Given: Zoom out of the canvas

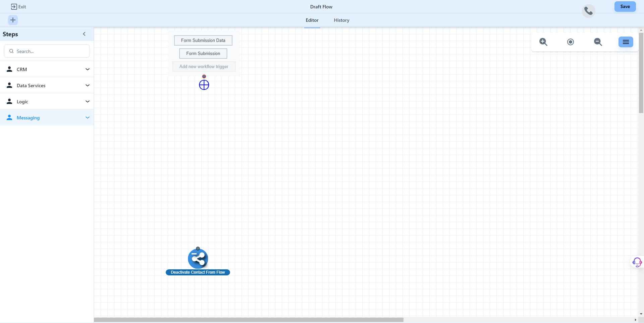Looking at the screenshot, I should coord(598,42).
